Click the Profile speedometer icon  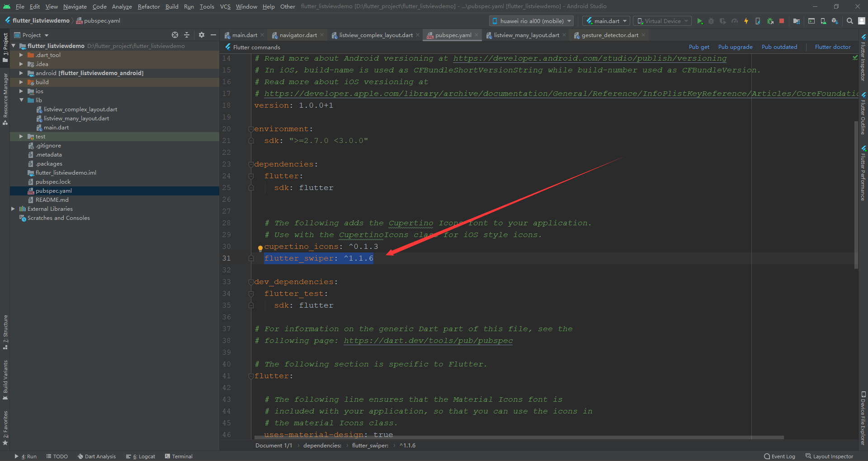735,21
